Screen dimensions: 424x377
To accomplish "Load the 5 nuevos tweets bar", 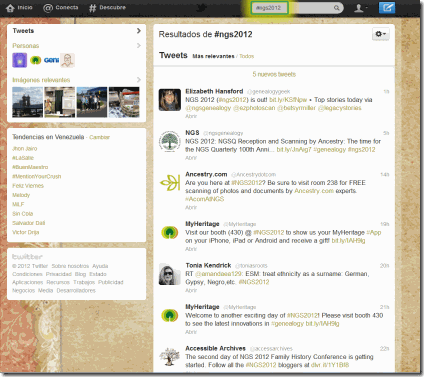I will point(274,74).
